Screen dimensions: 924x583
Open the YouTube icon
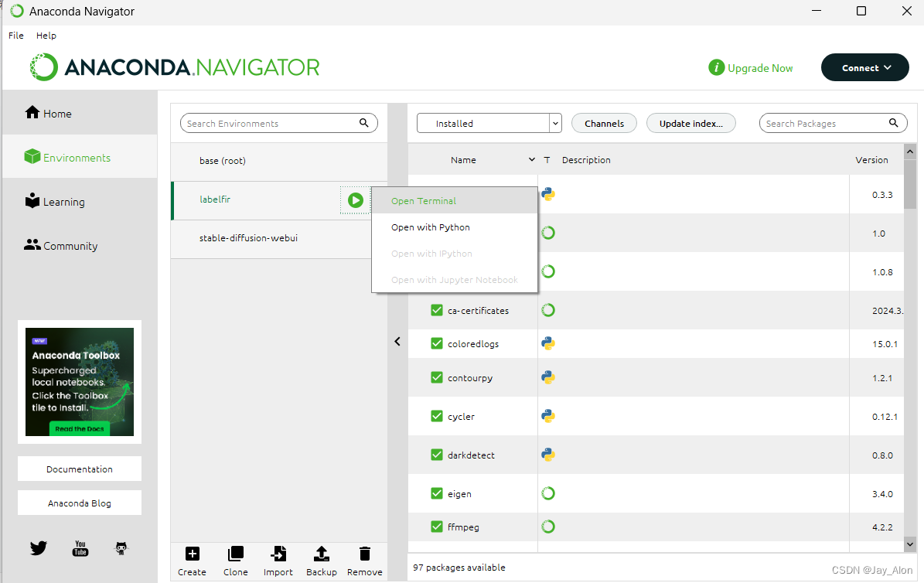(80, 548)
